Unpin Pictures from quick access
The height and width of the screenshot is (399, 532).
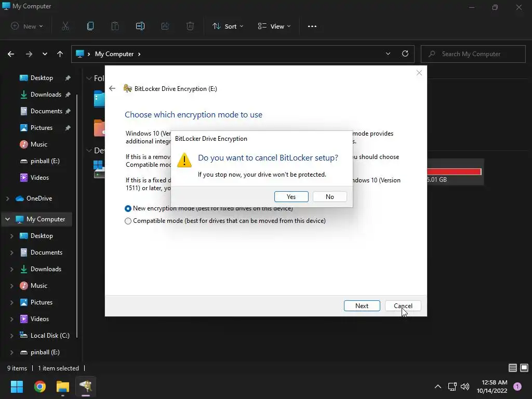(68, 128)
